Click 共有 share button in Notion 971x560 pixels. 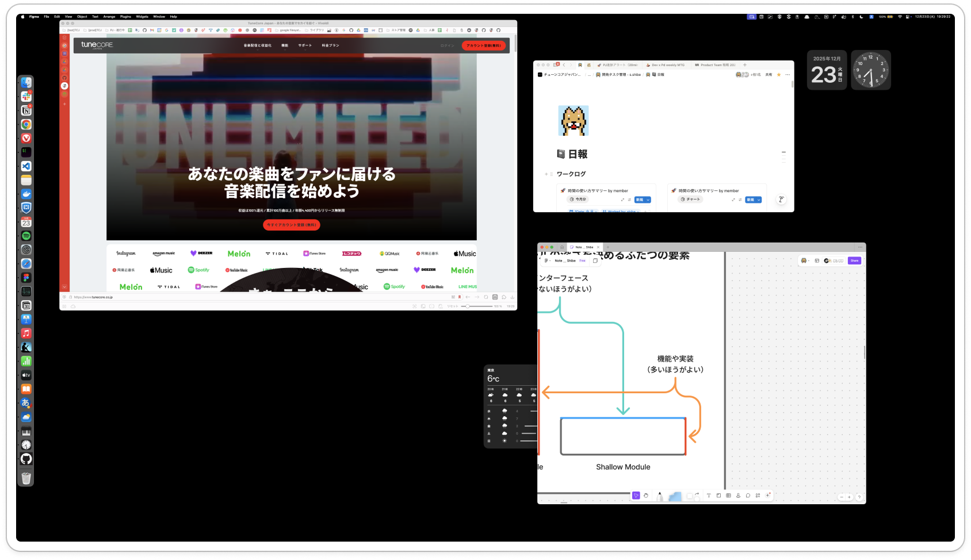(x=769, y=75)
